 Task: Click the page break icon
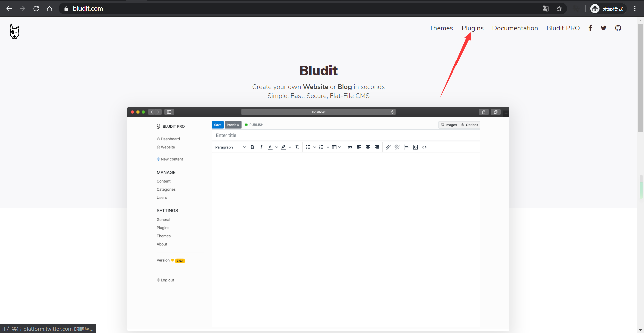pos(406,147)
